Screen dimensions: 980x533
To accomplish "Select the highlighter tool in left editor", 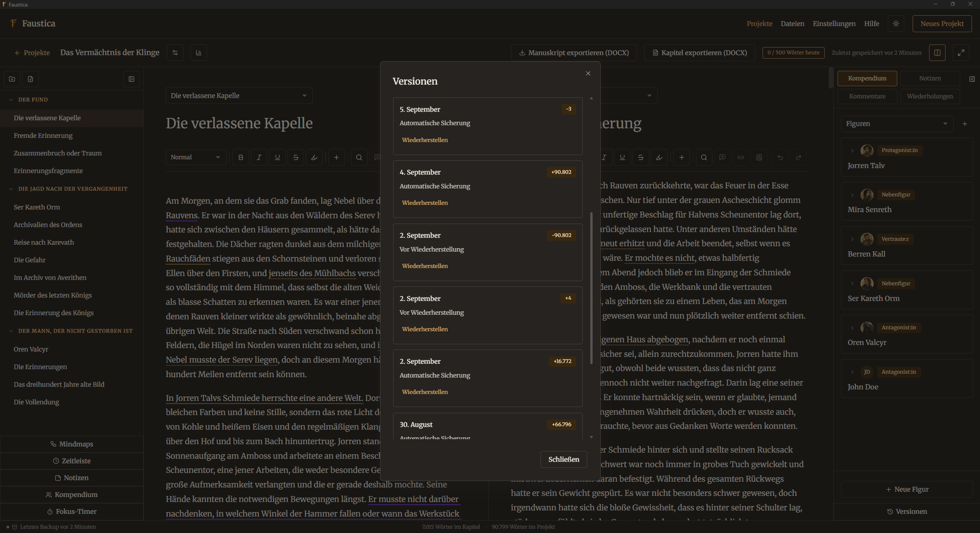I will coord(314,157).
